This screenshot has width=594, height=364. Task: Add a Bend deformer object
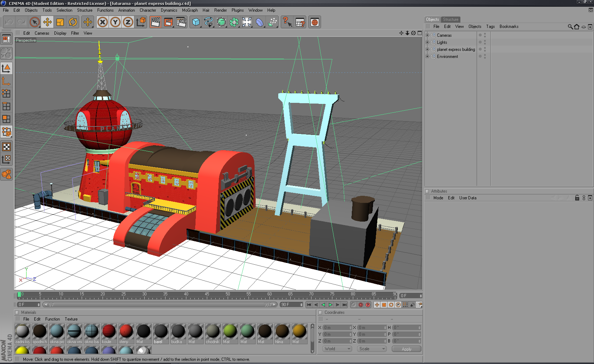point(260,22)
